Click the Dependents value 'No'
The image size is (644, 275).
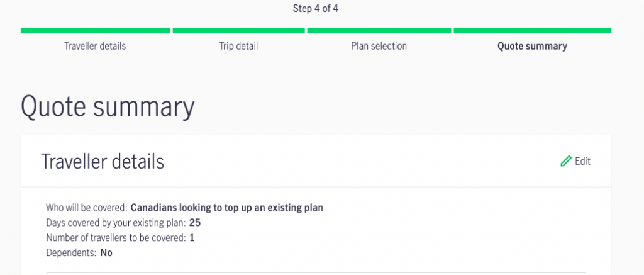click(106, 253)
